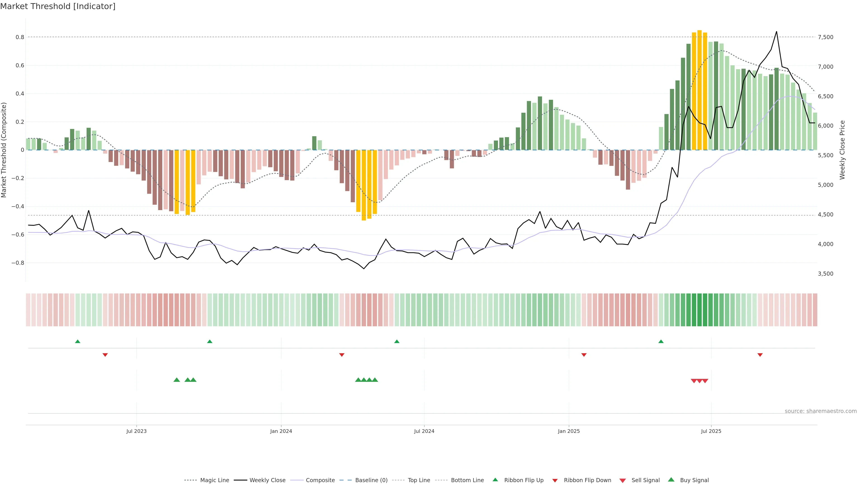Viewport: 868px width, 488px height.
Task: Click the Jul 2025 axis label
Action: pos(711,431)
